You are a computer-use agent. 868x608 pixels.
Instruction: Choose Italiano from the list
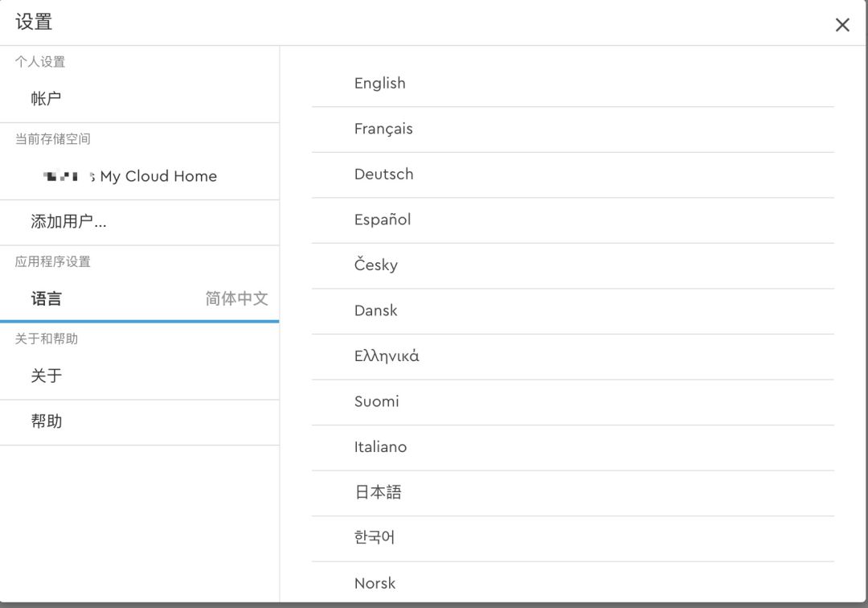380,447
